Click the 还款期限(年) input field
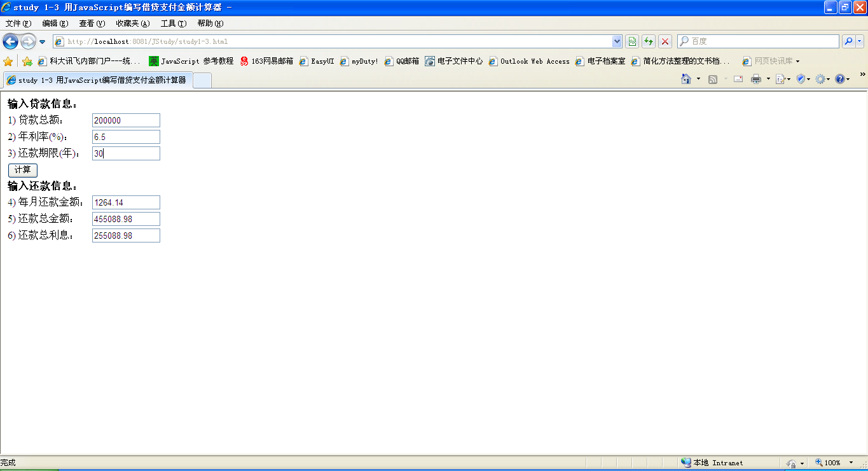 (x=126, y=153)
